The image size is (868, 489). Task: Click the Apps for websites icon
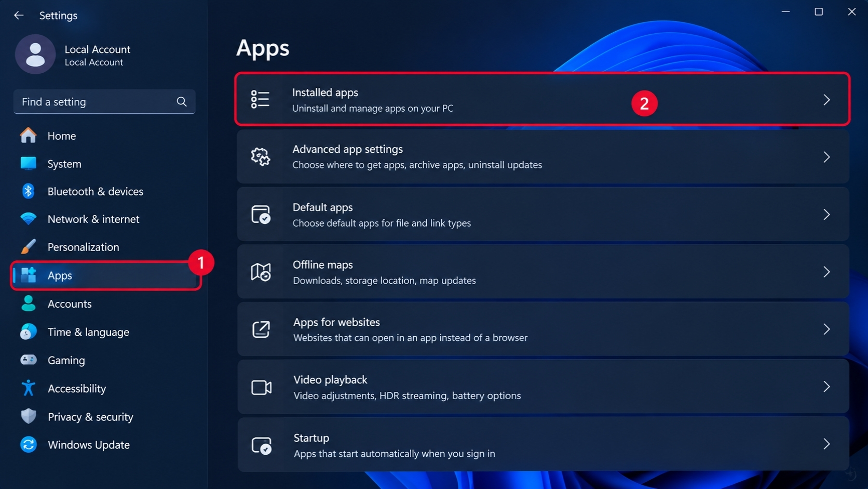coord(261,329)
